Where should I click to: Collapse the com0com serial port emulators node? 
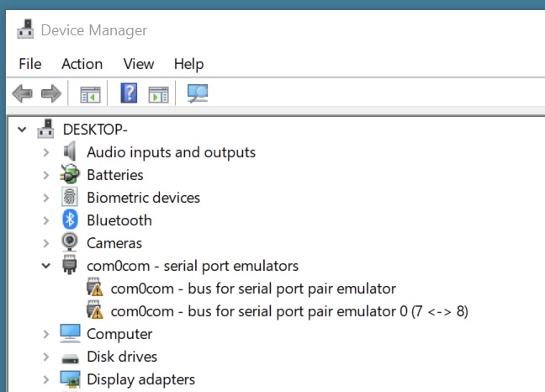tap(46, 266)
